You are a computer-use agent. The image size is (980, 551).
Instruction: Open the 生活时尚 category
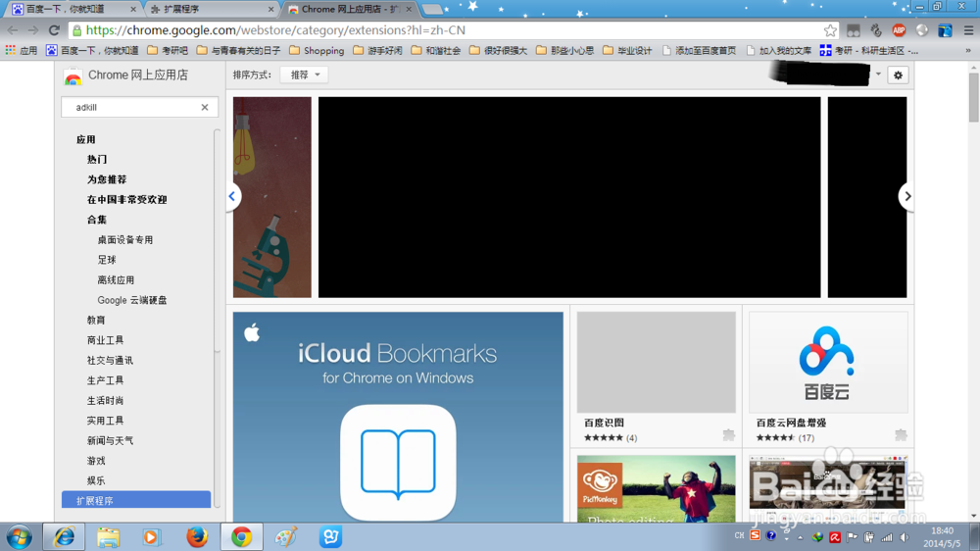click(x=105, y=400)
